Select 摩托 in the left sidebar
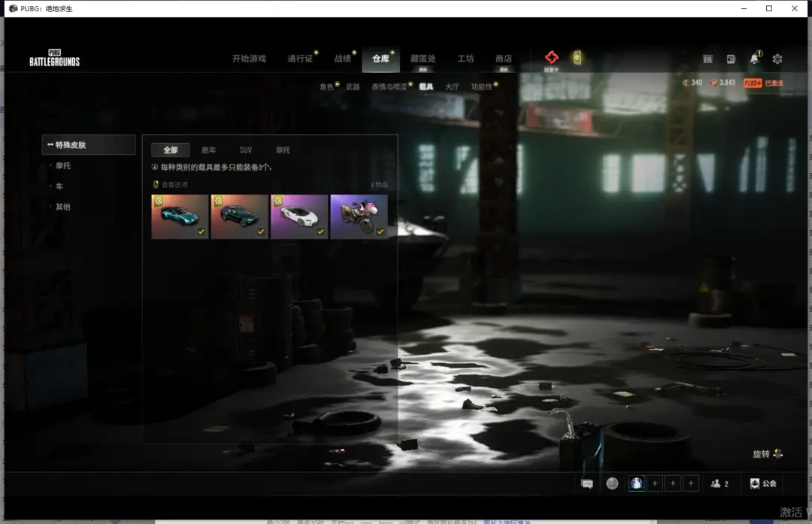The height and width of the screenshot is (524, 812). click(63, 165)
